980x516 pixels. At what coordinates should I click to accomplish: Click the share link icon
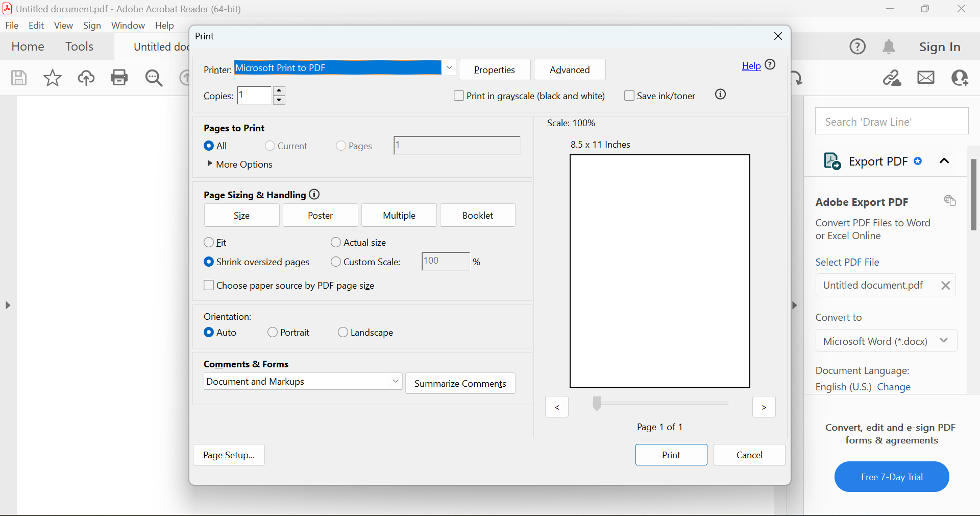(892, 78)
